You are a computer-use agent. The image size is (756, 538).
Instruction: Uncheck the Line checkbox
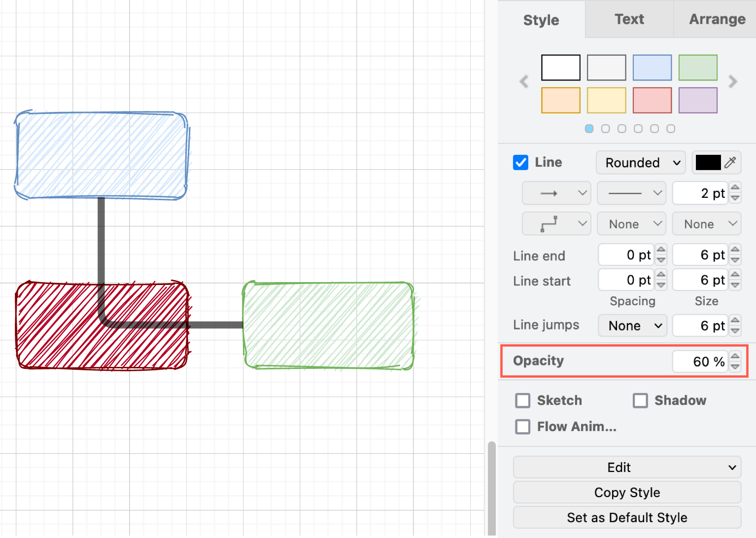pyautogui.click(x=520, y=162)
